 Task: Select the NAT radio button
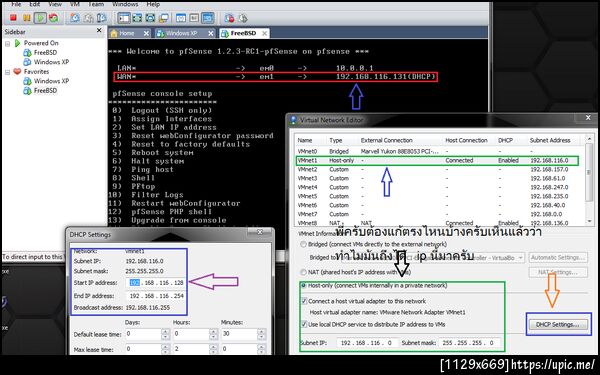pos(303,272)
